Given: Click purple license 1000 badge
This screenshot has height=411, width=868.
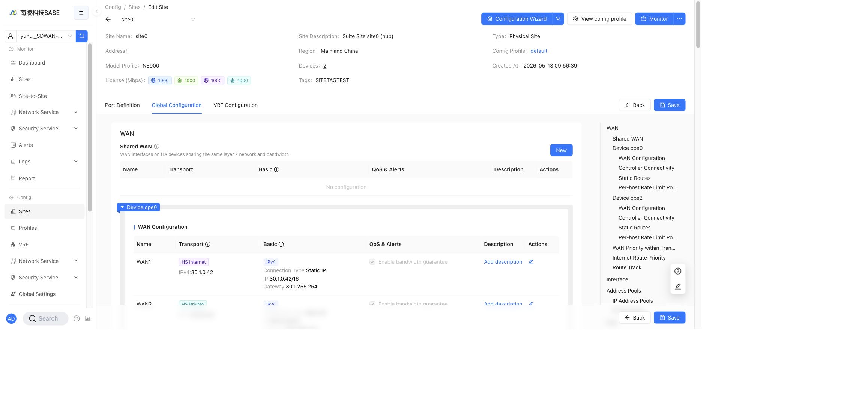Looking at the screenshot, I should click(213, 80).
